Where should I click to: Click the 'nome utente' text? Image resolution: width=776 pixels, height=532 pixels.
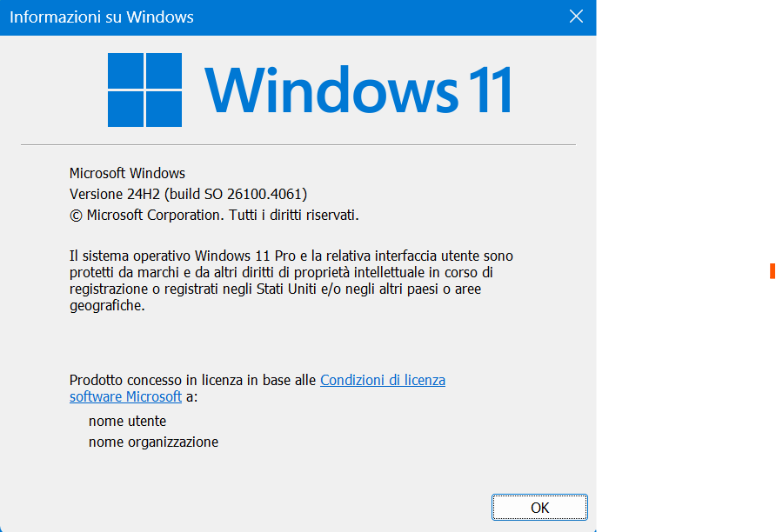point(127,421)
